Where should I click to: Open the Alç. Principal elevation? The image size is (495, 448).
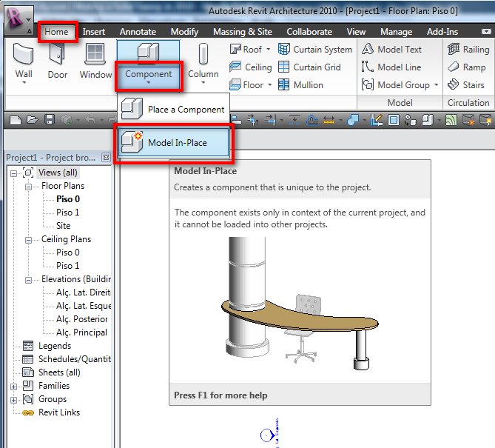coord(82,332)
